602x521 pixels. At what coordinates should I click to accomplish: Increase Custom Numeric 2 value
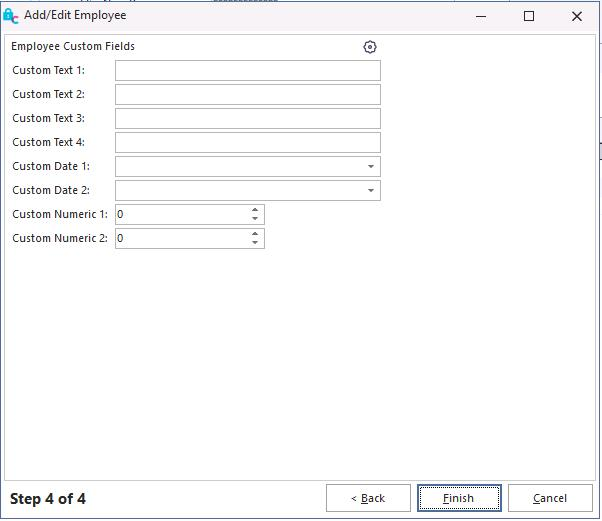[x=255, y=234]
